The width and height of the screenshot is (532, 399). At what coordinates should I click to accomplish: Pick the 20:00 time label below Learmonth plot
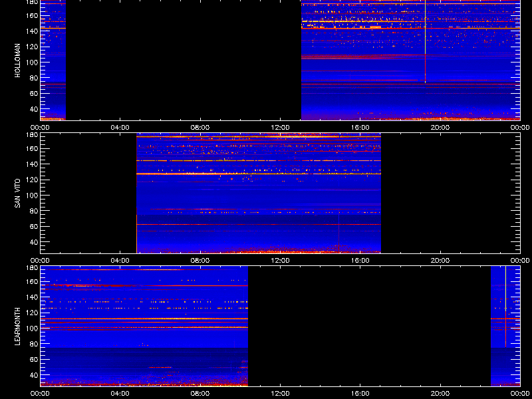pyautogui.click(x=440, y=394)
